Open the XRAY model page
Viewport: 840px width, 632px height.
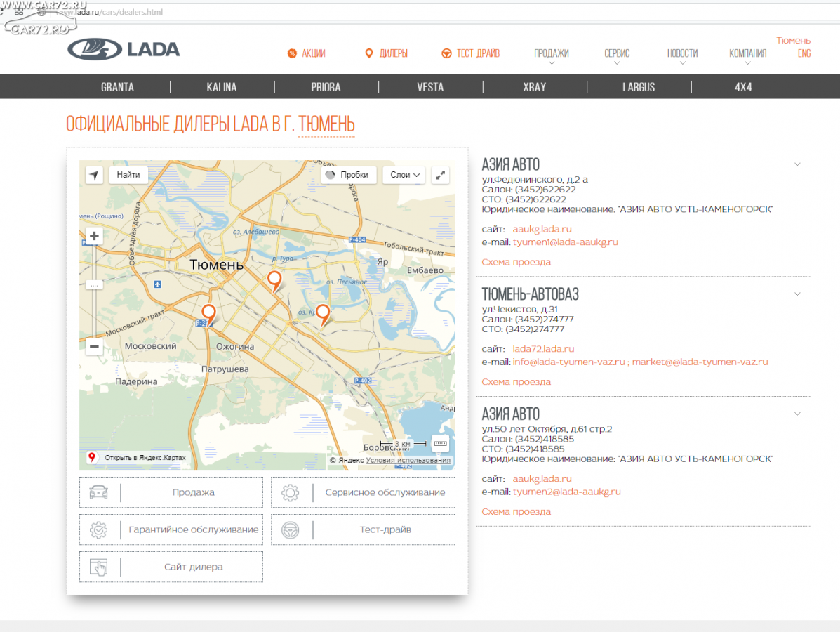[535, 87]
